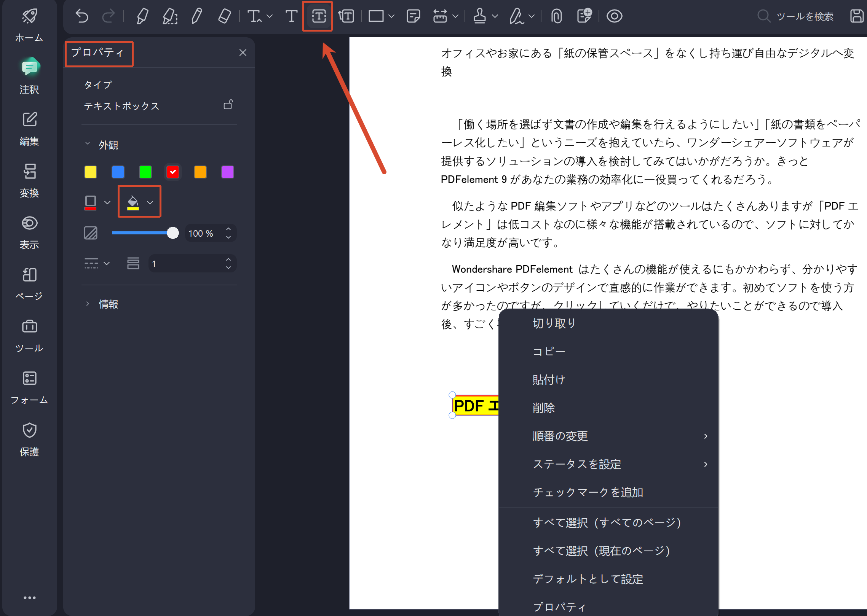Open the ツール tools section
Image resolution: width=867 pixels, height=616 pixels.
point(29,336)
